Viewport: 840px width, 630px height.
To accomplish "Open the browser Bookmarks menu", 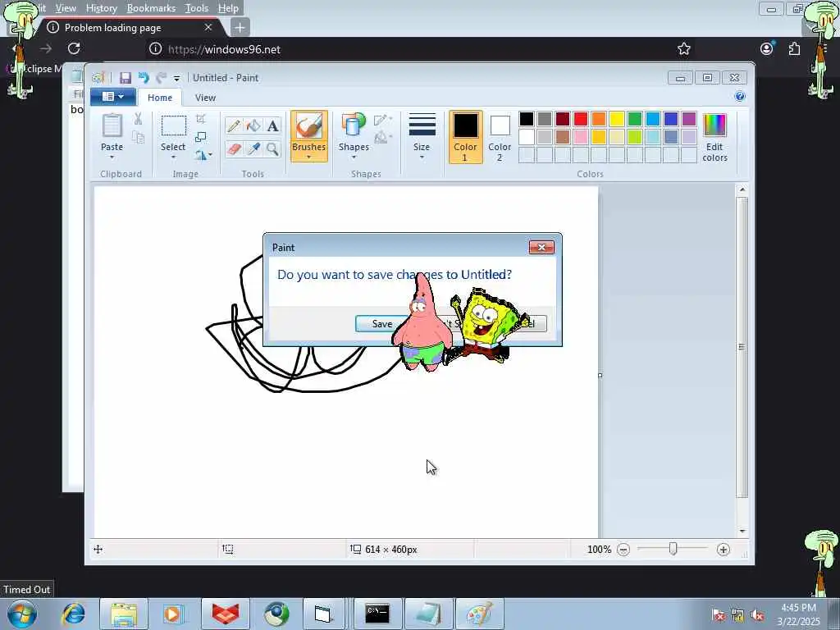I will (151, 8).
